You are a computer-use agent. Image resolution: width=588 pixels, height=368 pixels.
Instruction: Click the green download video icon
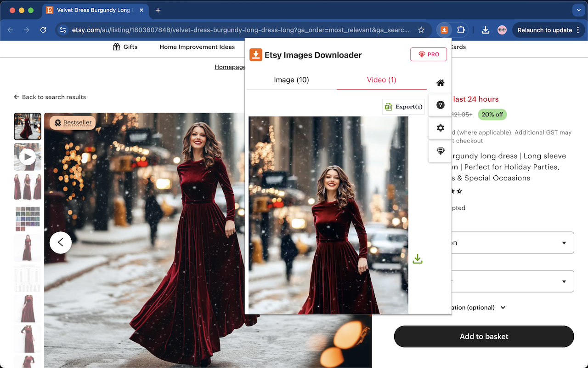pos(417,259)
